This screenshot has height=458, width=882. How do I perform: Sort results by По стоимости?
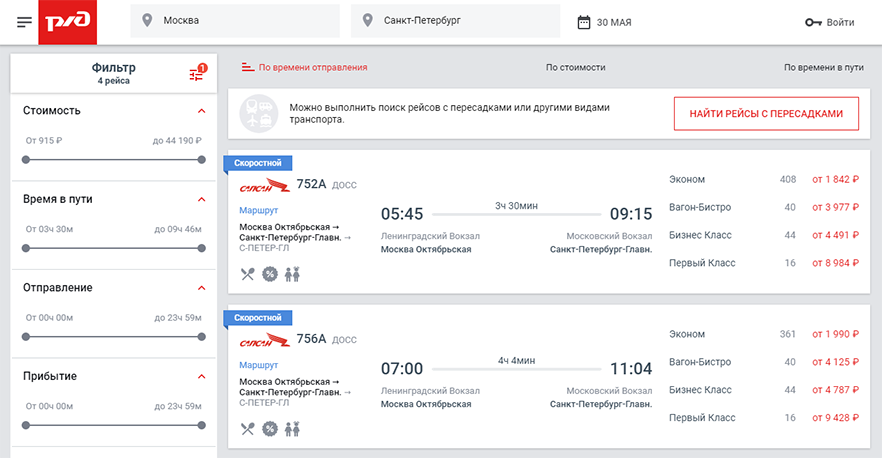click(575, 68)
